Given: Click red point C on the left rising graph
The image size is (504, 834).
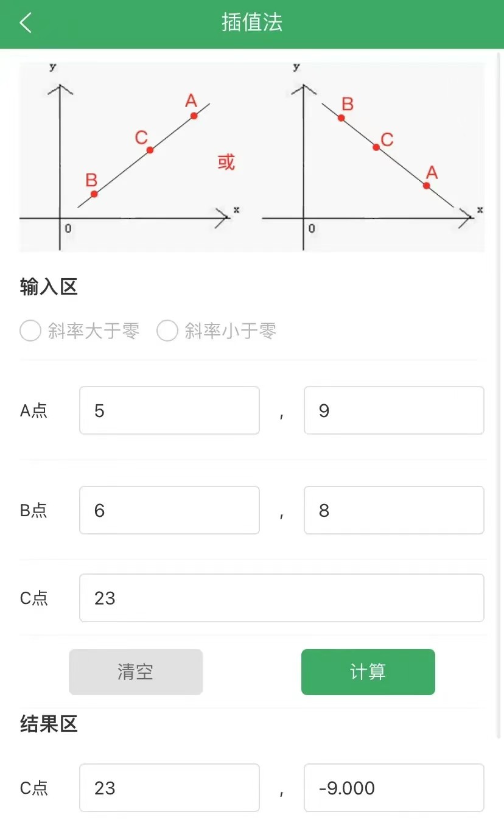Looking at the screenshot, I should pos(150,150).
